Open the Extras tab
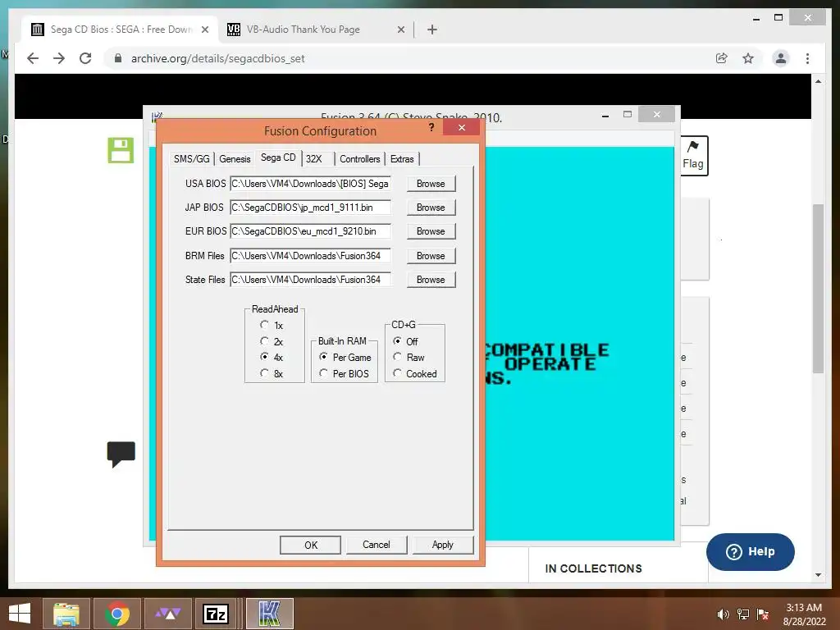Image resolution: width=840 pixels, height=630 pixels. 402,158
